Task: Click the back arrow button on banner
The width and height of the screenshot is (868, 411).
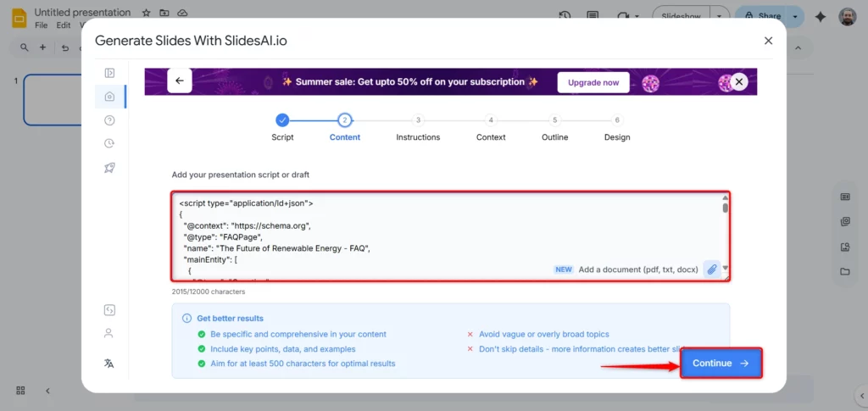Action: pos(180,81)
